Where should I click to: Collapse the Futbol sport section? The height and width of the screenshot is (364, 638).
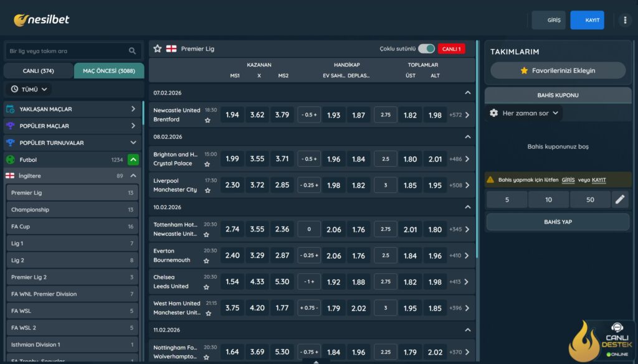click(133, 160)
